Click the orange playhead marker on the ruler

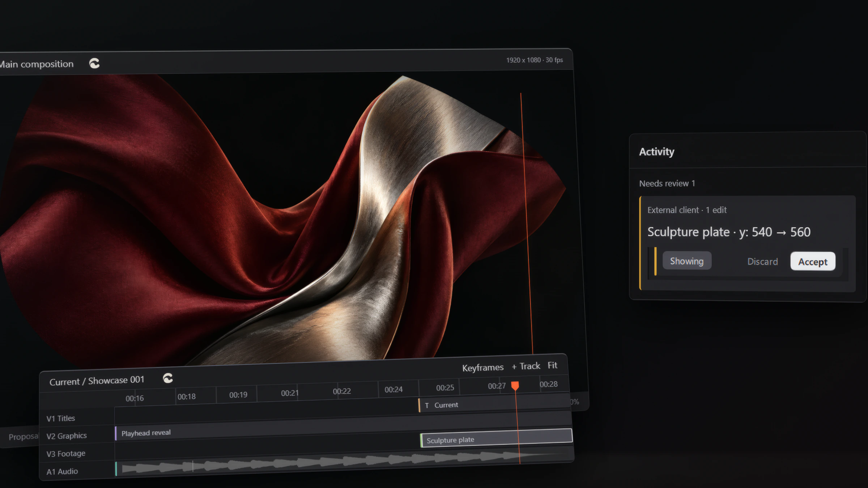coord(515,386)
